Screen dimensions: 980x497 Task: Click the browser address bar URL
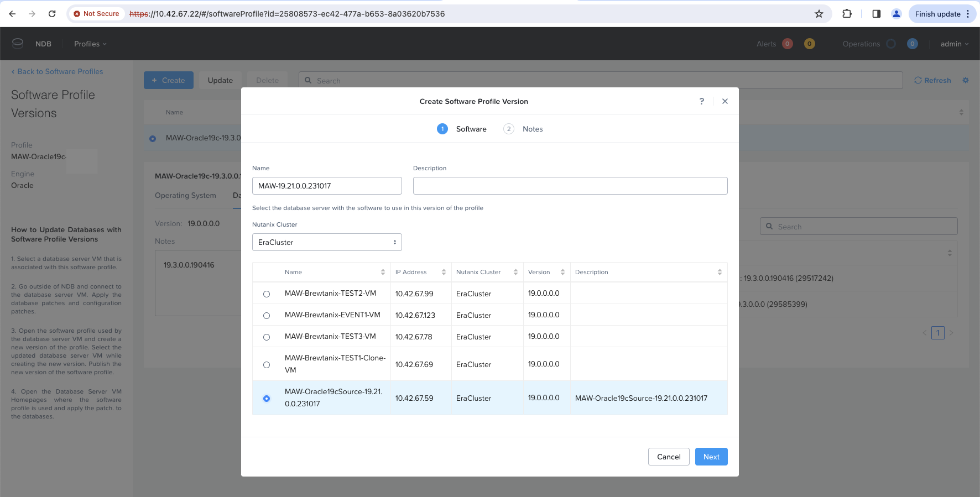287,14
